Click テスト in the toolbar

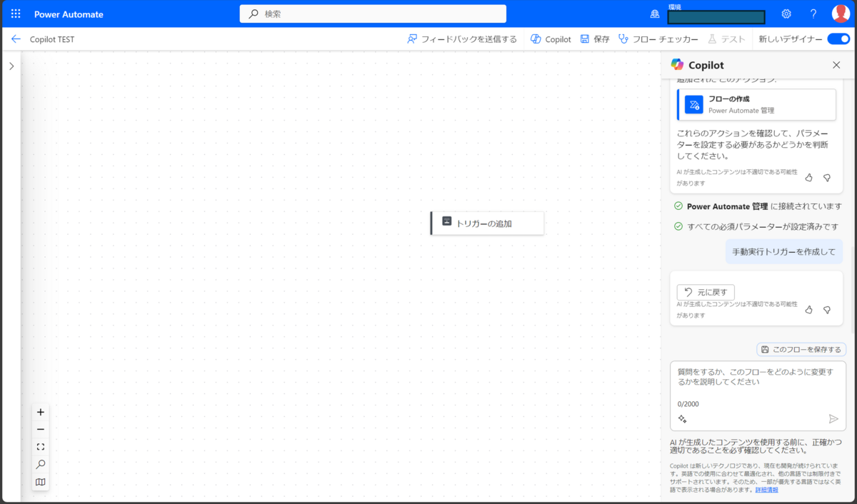[x=726, y=39]
